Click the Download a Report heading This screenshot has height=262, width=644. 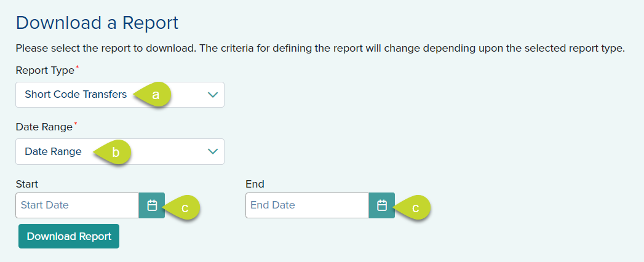pos(97,23)
